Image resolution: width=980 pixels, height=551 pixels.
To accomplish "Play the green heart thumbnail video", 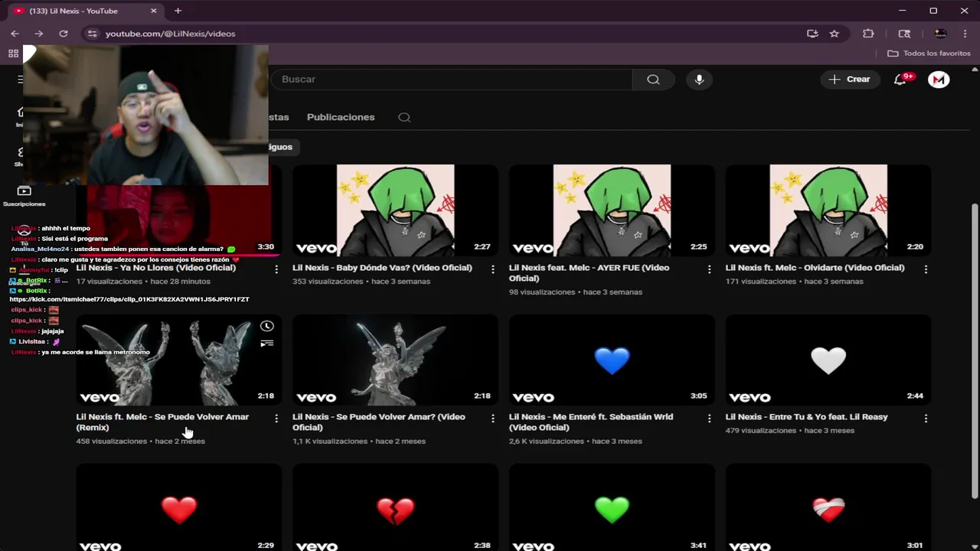I will click(x=612, y=507).
